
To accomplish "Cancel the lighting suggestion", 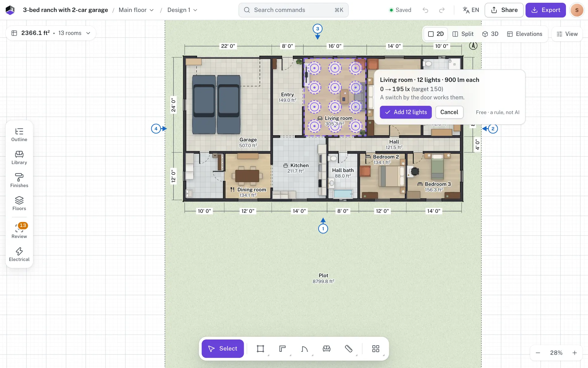I will pos(449,112).
